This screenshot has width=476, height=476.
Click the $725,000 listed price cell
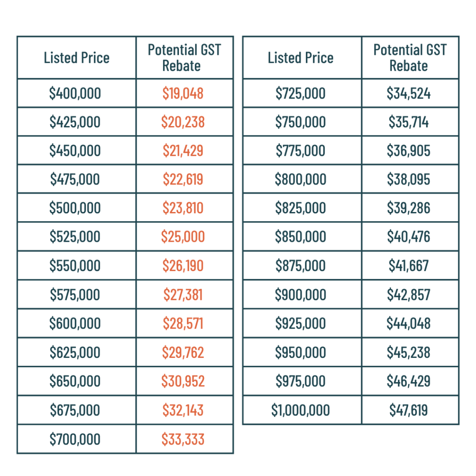pyautogui.click(x=302, y=93)
